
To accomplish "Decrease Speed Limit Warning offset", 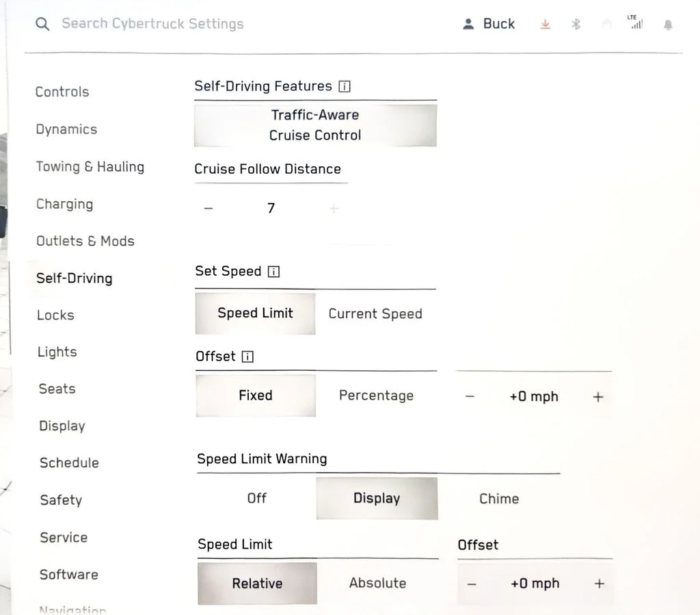I will [472, 584].
